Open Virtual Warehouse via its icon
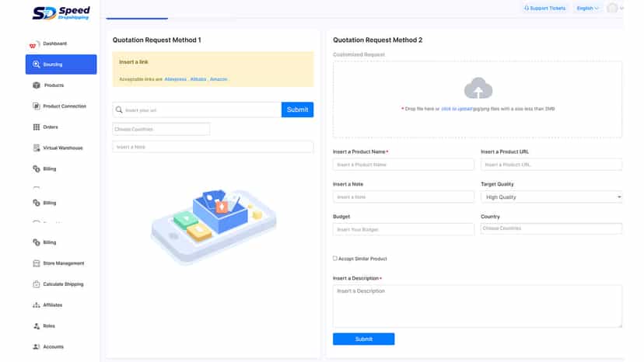The width and height of the screenshot is (644, 362). [36, 148]
